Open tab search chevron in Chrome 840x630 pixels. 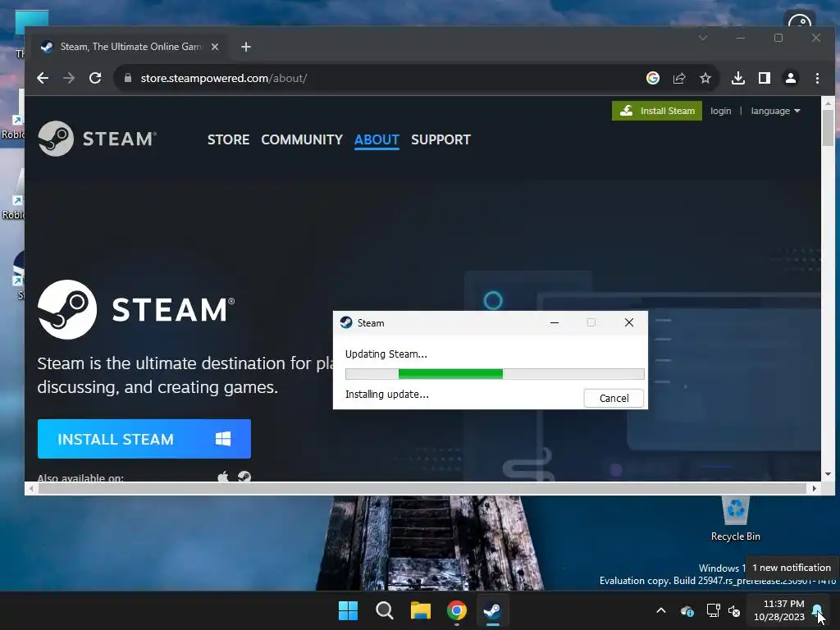pos(703,38)
